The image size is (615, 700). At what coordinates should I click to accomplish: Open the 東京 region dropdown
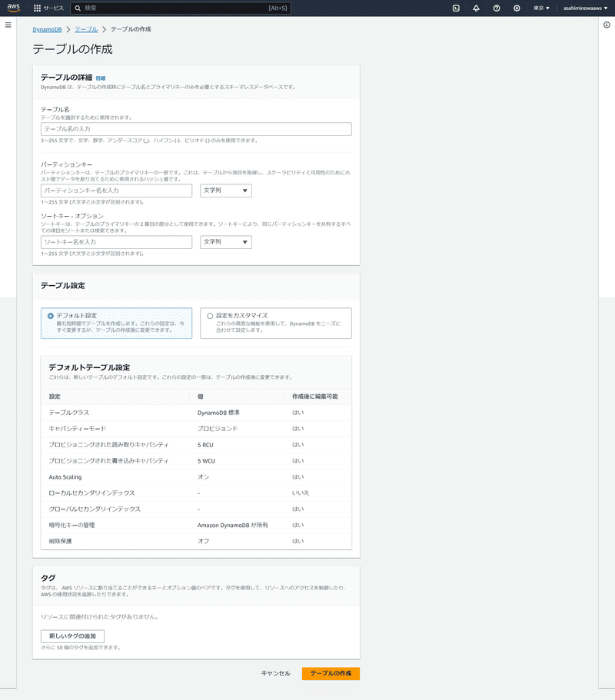541,8
